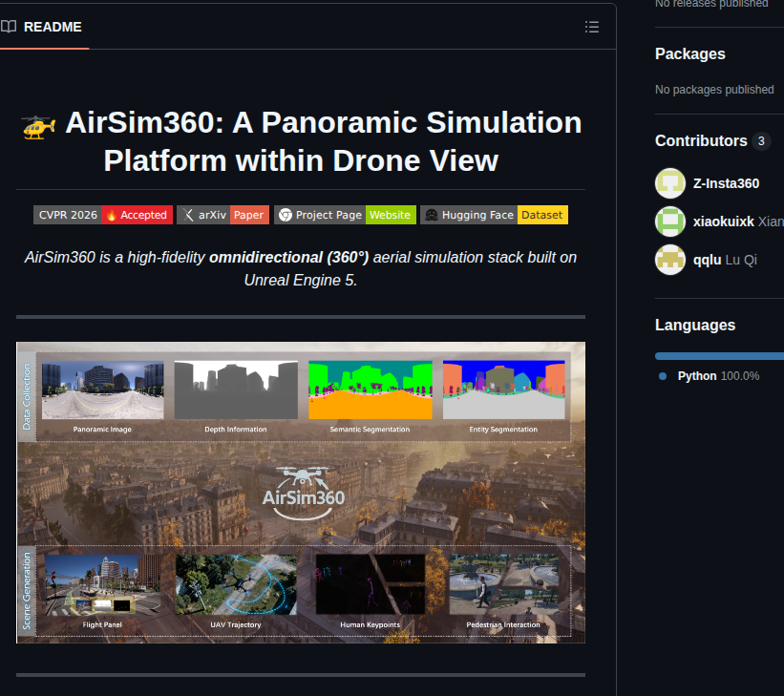
Task: Click 'No packages published' text
Action: (714, 90)
